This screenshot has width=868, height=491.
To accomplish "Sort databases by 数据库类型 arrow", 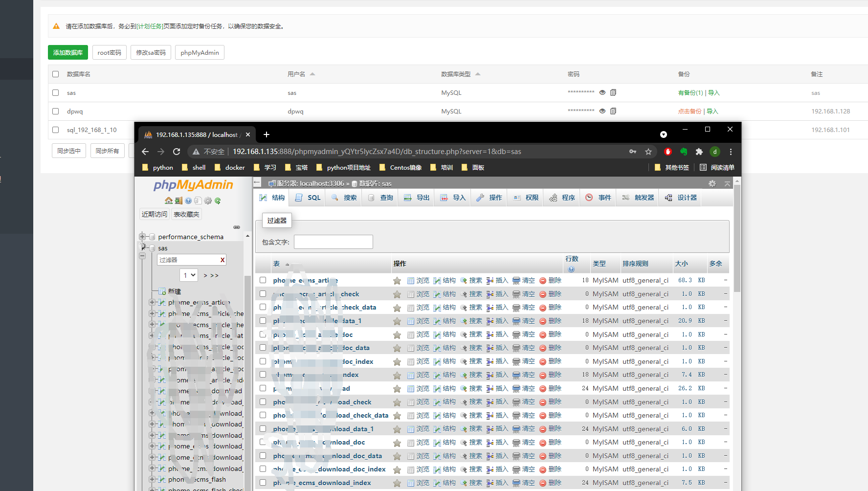I will point(478,74).
